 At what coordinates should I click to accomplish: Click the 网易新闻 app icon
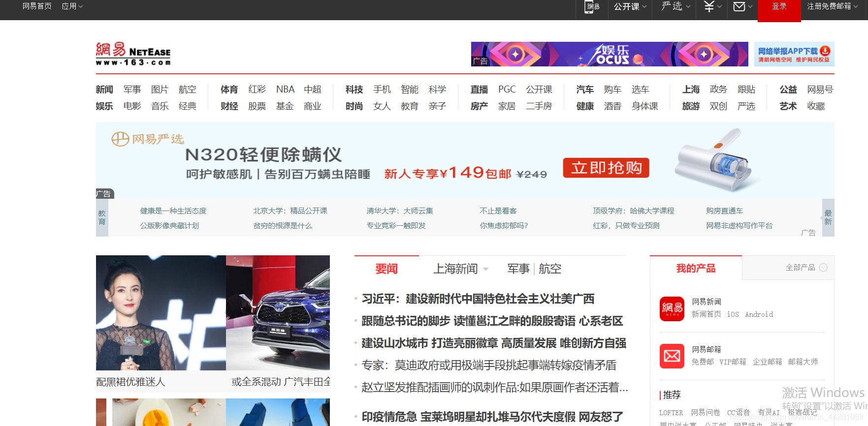[672, 309]
